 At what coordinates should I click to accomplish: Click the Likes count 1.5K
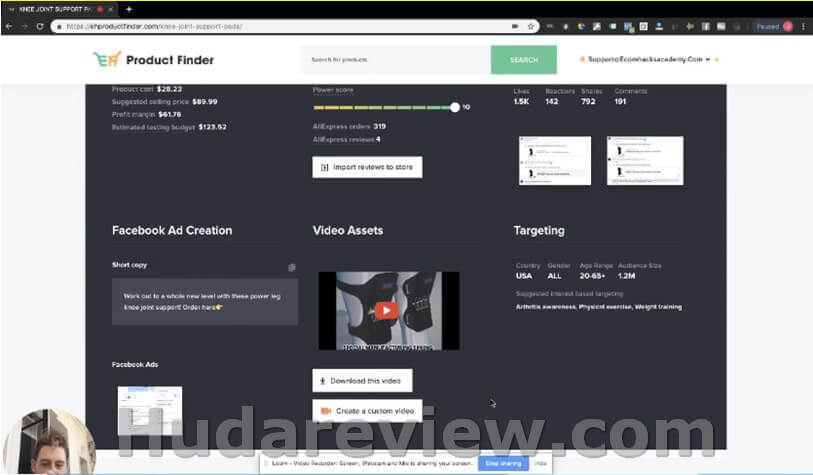521,101
